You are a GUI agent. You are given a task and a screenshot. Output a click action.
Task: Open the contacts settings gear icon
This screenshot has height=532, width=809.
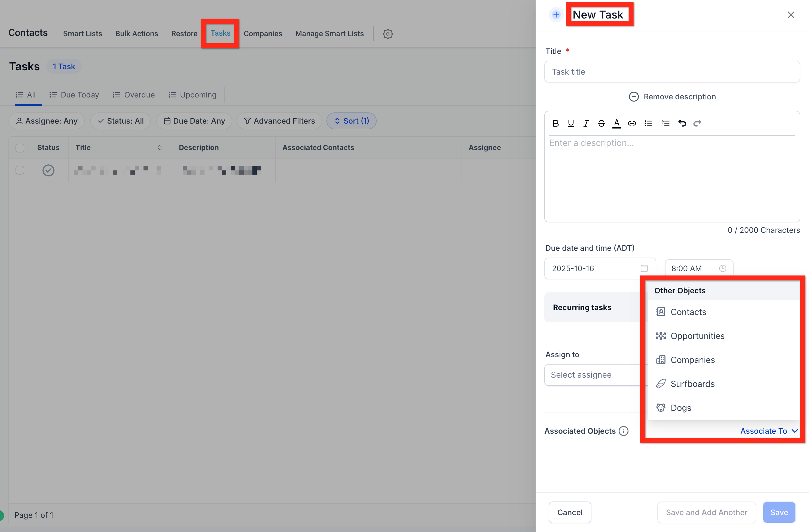[388, 34]
